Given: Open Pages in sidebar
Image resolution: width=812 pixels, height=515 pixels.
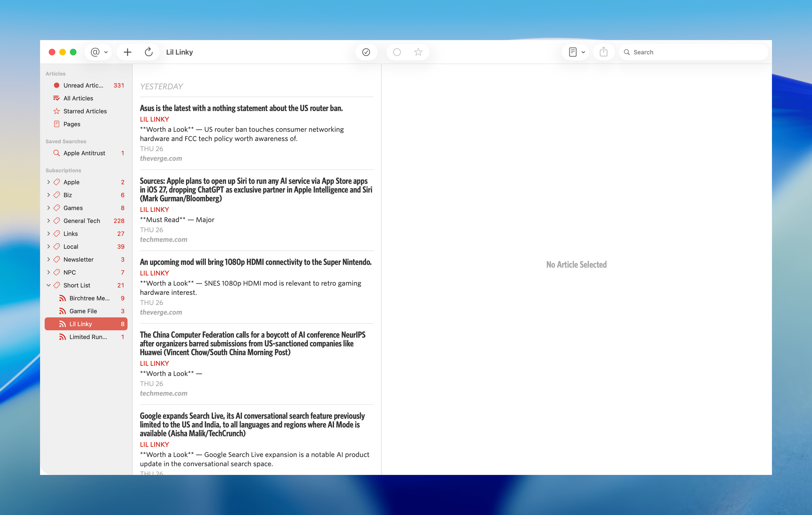Looking at the screenshot, I should [86, 124].
